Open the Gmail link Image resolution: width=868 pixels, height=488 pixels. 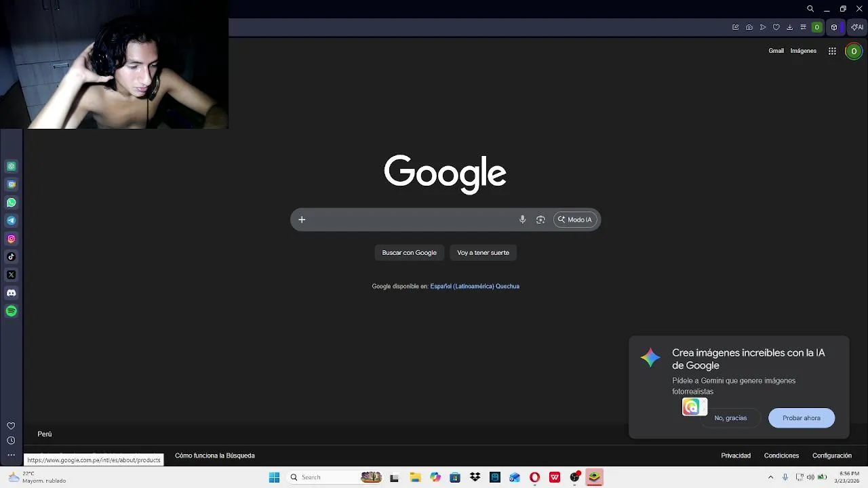click(776, 51)
